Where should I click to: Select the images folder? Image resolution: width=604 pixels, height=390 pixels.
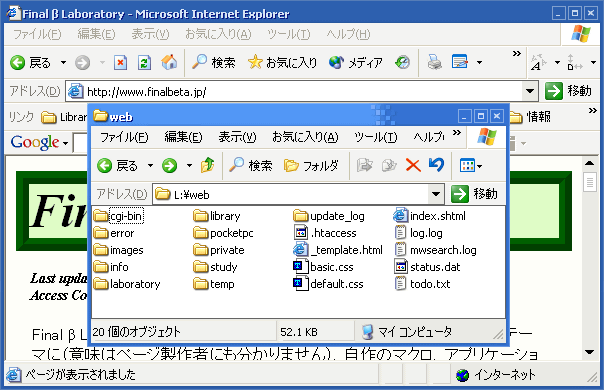119,250
